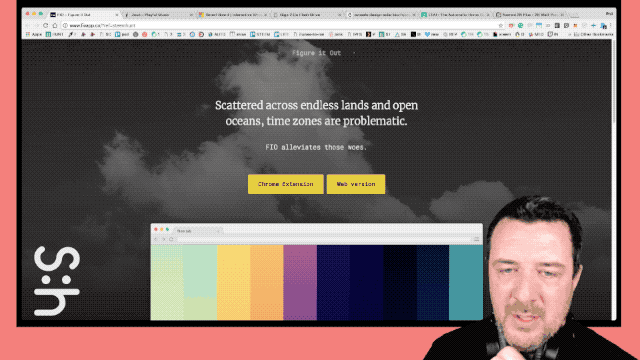The height and width of the screenshot is (360, 640).
Task: Click the 'FIO alleviates those woes.' text
Action: [316, 147]
